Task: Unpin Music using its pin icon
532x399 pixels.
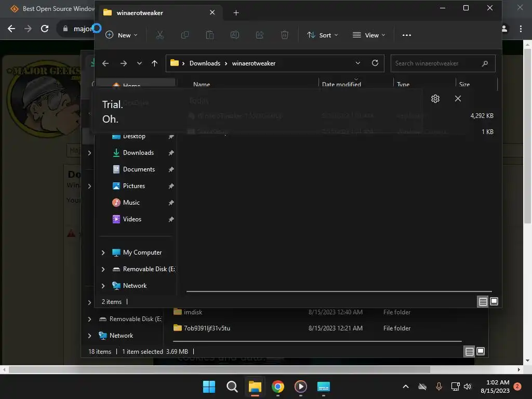Action: pos(171,203)
